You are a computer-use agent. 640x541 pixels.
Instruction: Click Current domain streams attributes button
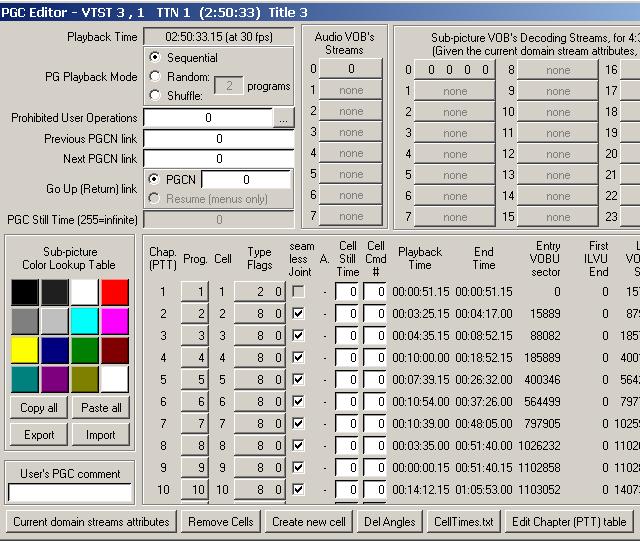(91, 522)
